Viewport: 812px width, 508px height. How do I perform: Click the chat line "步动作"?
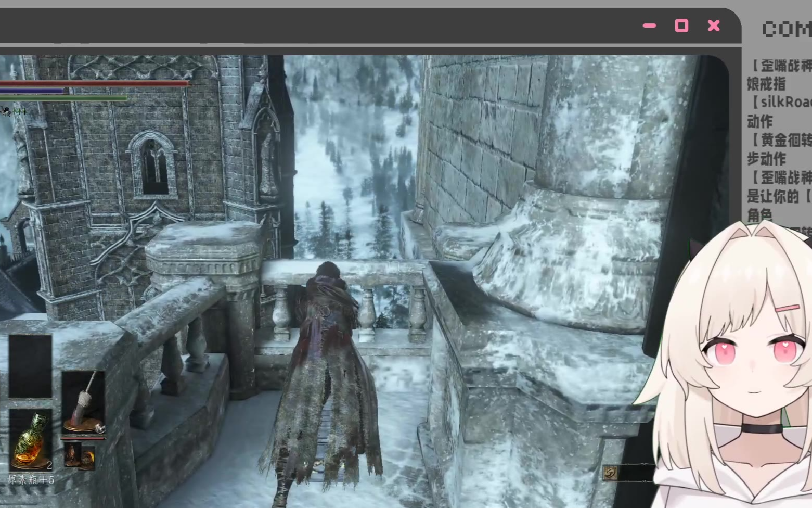[766, 159]
